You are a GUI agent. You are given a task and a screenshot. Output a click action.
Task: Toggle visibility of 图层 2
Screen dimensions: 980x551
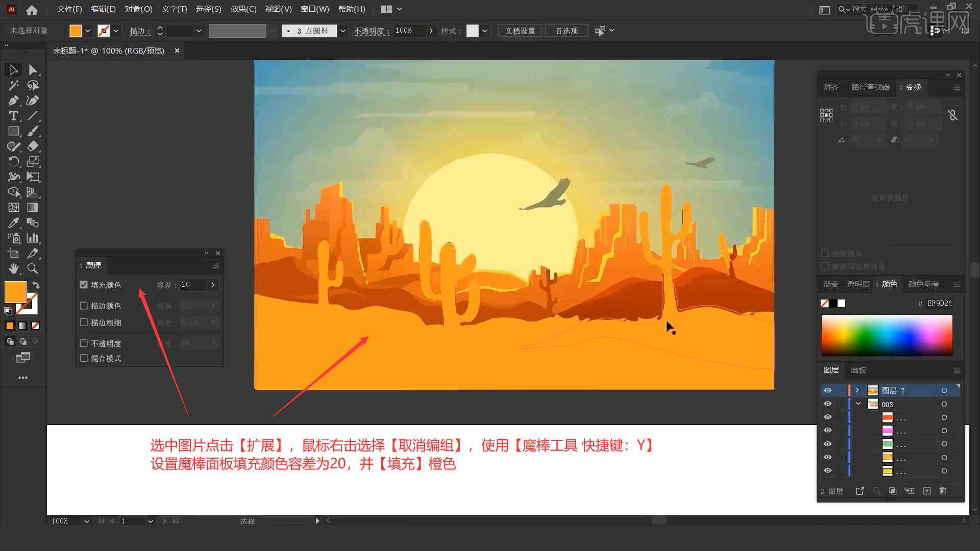point(827,390)
